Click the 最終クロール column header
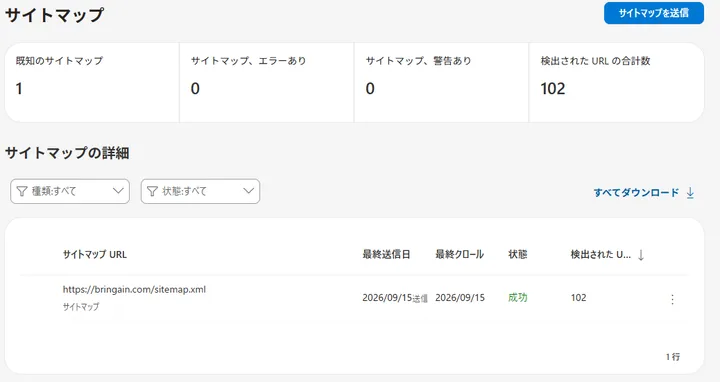The width and height of the screenshot is (720, 382). (x=459, y=254)
